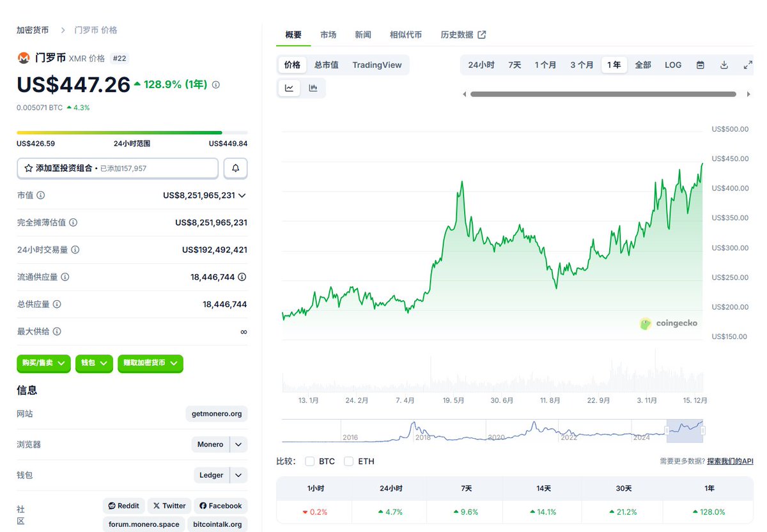Viewport: 767px width, 532px height.
Task: Tick the BTC compare checkbox
Action: click(310, 461)
